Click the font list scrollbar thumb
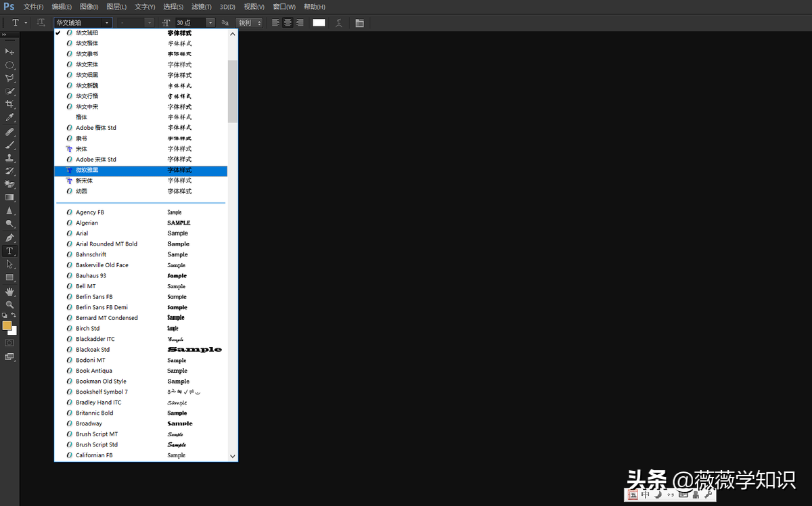This screenshot has height=506, width=812. pos(233,91)
